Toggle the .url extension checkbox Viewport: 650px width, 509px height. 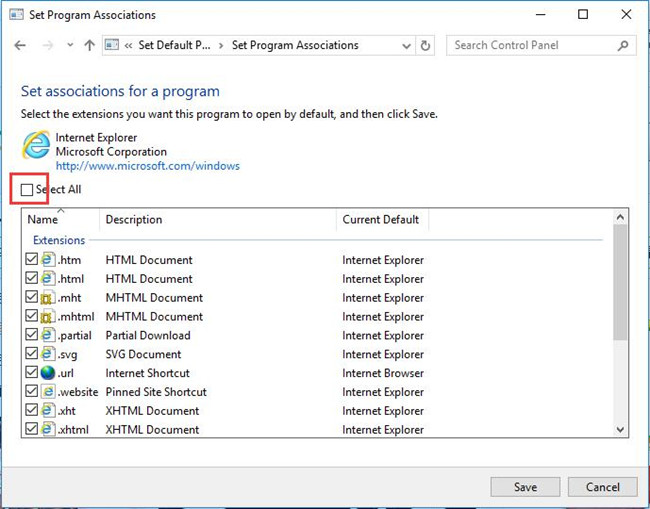click(32, 372)
